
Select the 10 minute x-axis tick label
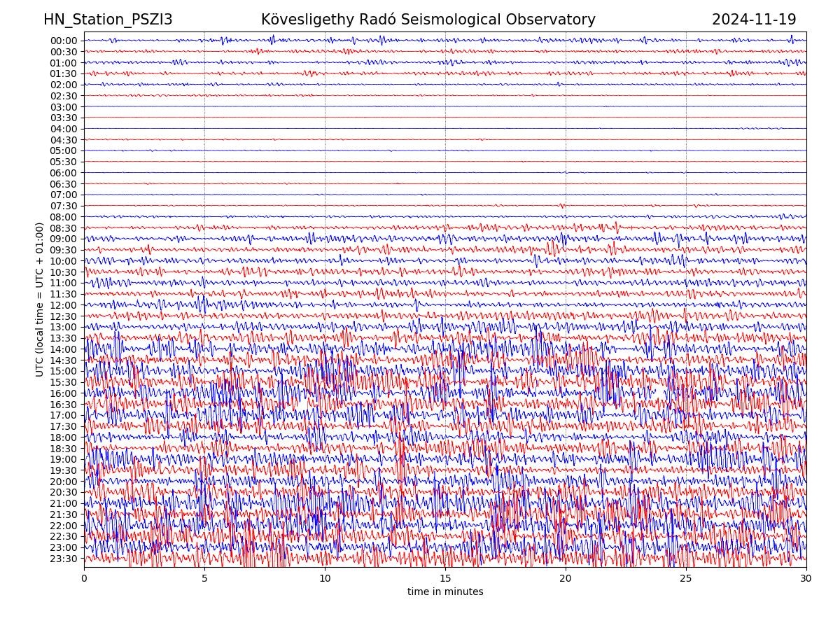[325, 579]
